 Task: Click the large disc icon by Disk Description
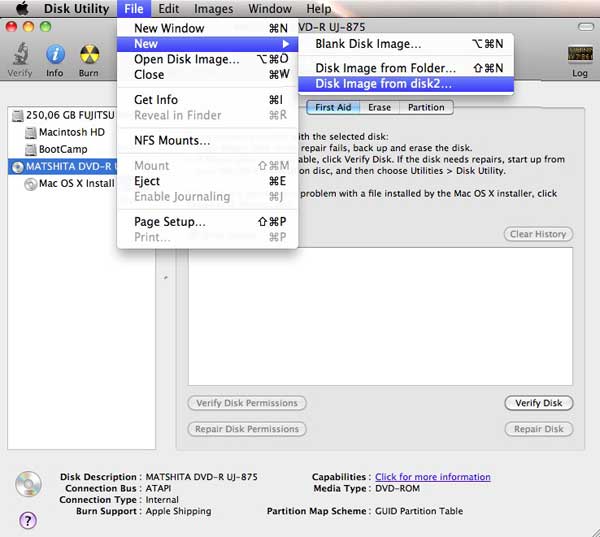pos(28,484)
